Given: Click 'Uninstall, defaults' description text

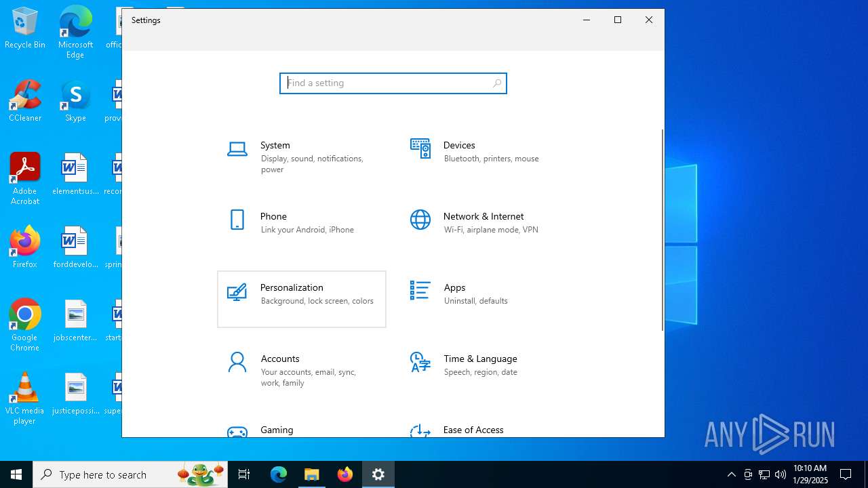Looking at the screenshot, I should [476, 301].
